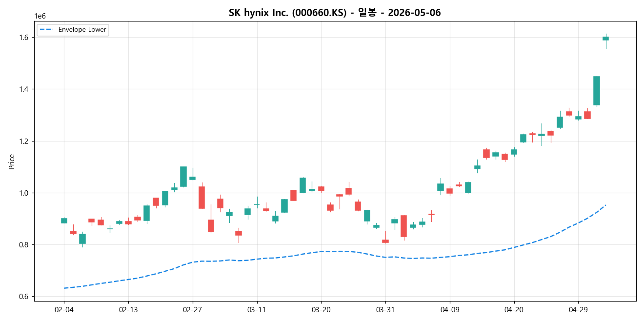Image resolution: width=644 pixels, height=322 pixels.
Task: Click the '1e6' axis scale notation
Action: click(x=40, y=17)
